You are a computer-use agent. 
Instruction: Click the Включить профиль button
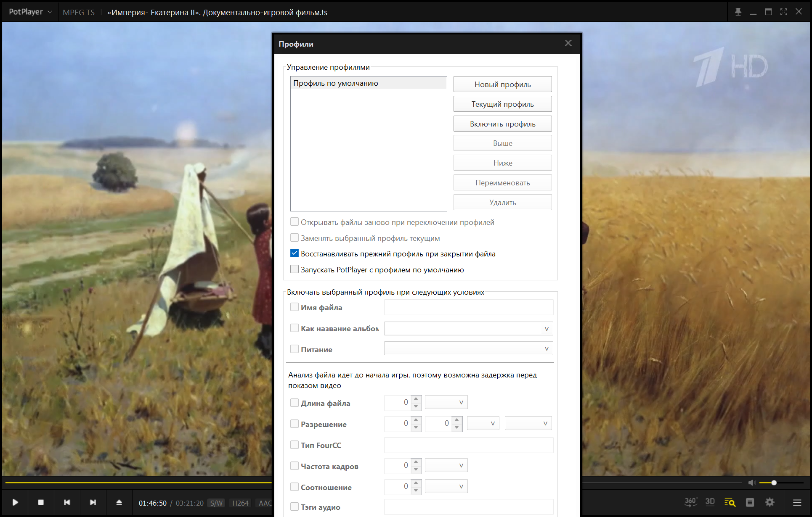click(502, 124)
